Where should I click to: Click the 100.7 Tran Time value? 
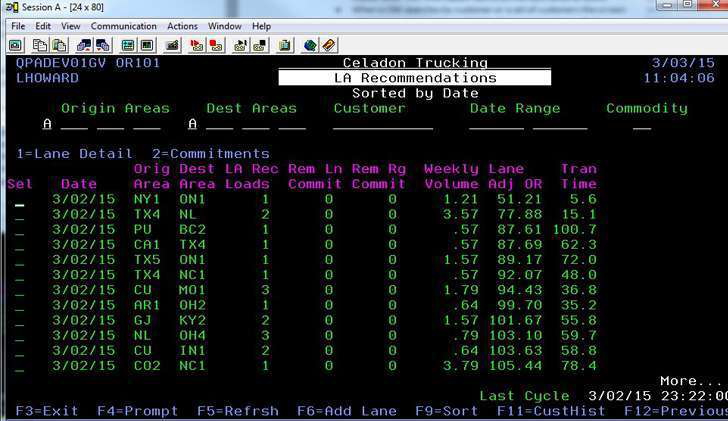point(574,230)
